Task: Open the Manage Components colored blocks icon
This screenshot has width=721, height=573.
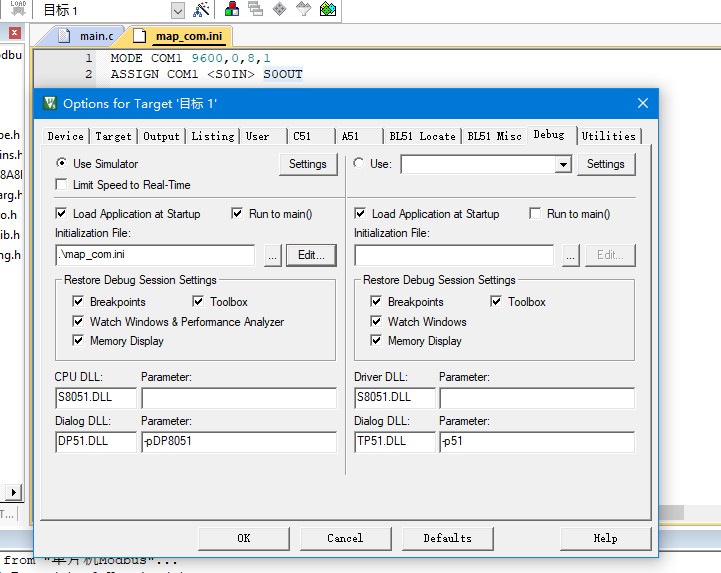Action: [232, 9]
